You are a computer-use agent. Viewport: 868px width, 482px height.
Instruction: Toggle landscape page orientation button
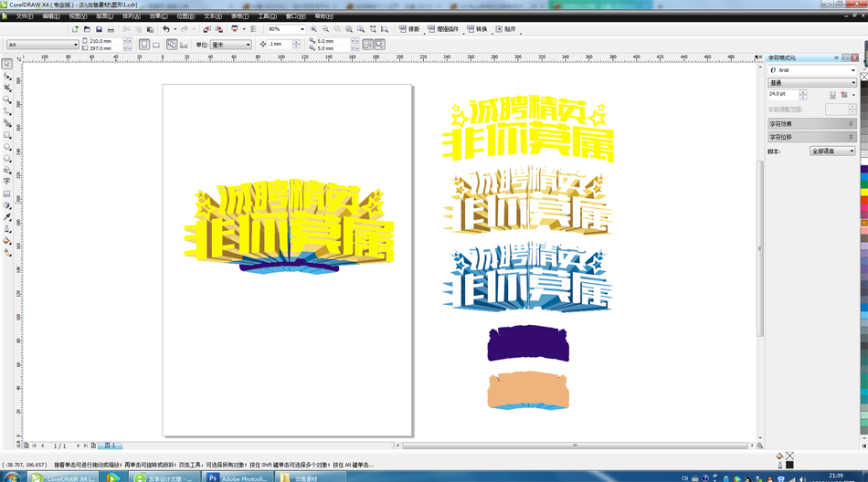tap(156, 44)
